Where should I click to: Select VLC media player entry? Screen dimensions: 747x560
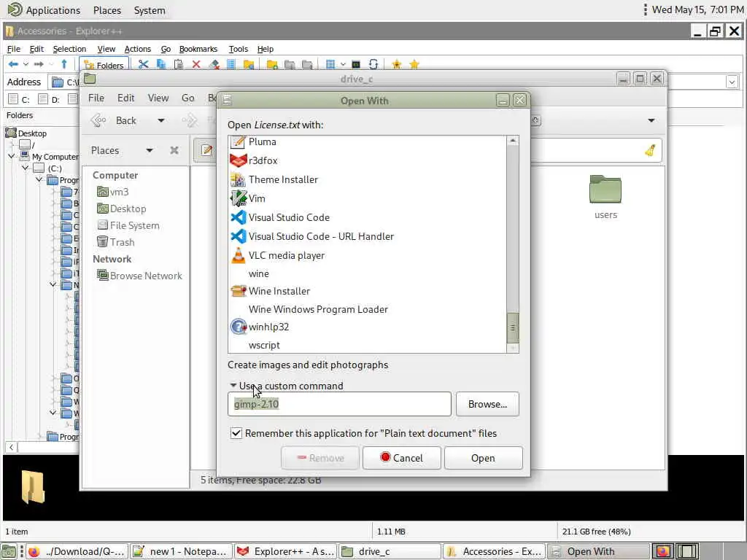[368, 255]
